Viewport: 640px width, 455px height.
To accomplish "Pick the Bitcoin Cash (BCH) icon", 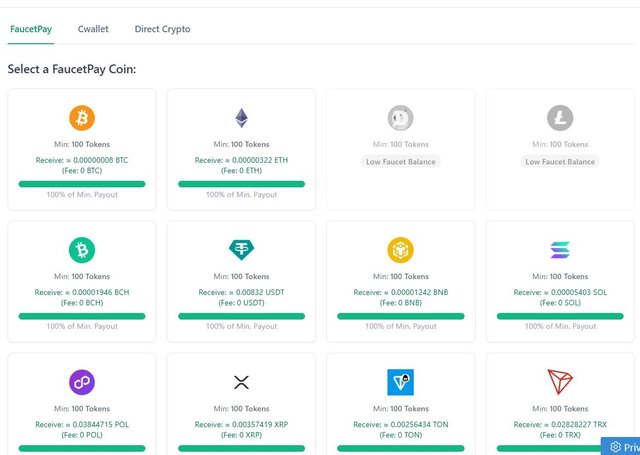I will pos(82,250).
